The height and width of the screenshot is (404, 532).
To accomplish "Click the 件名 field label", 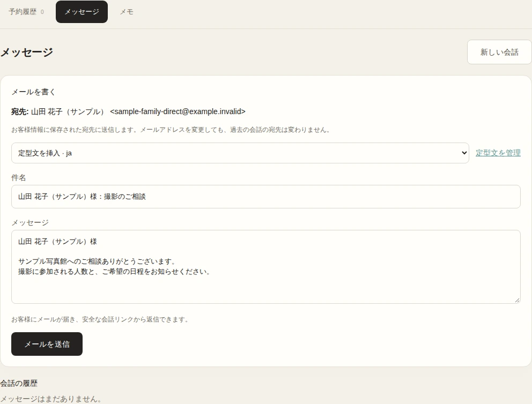I will pos(19,177).
